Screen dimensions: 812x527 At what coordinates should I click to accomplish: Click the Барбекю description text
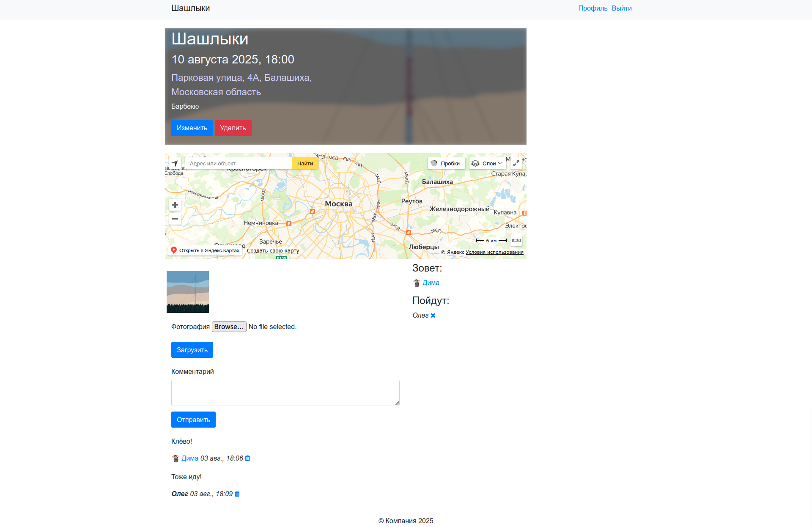tap(185, 107)
